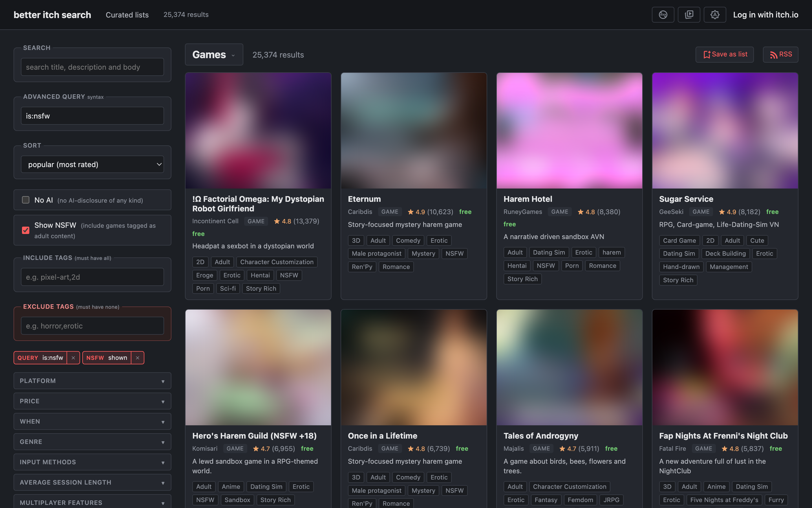Click the Ren'Py tag on Eternum
812x508 pixels.
click(x=362, y=267)
